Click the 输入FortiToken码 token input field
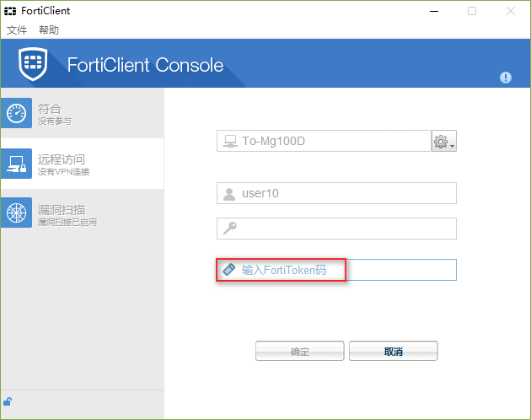 pos(336,270)
